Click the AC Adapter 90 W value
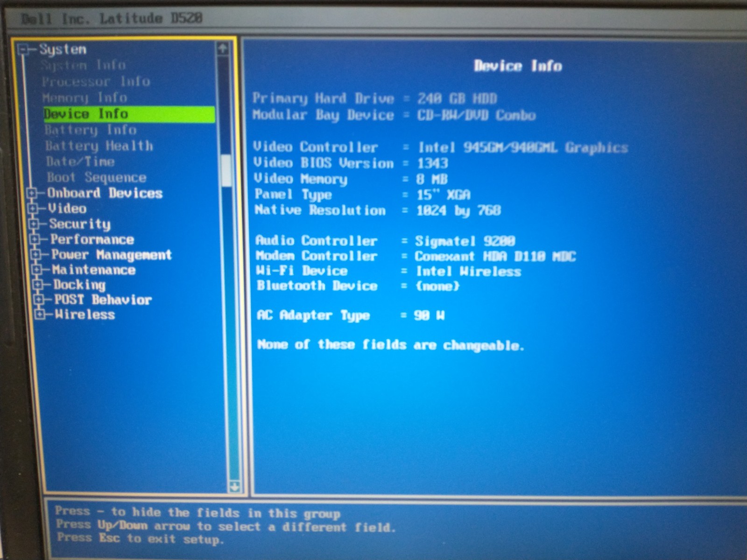 [429, 316]
